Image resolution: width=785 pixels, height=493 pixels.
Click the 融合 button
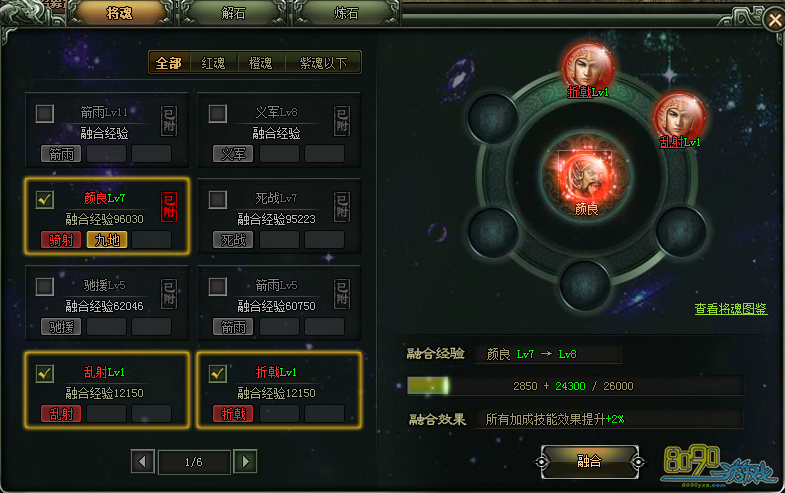click(590, 461)
